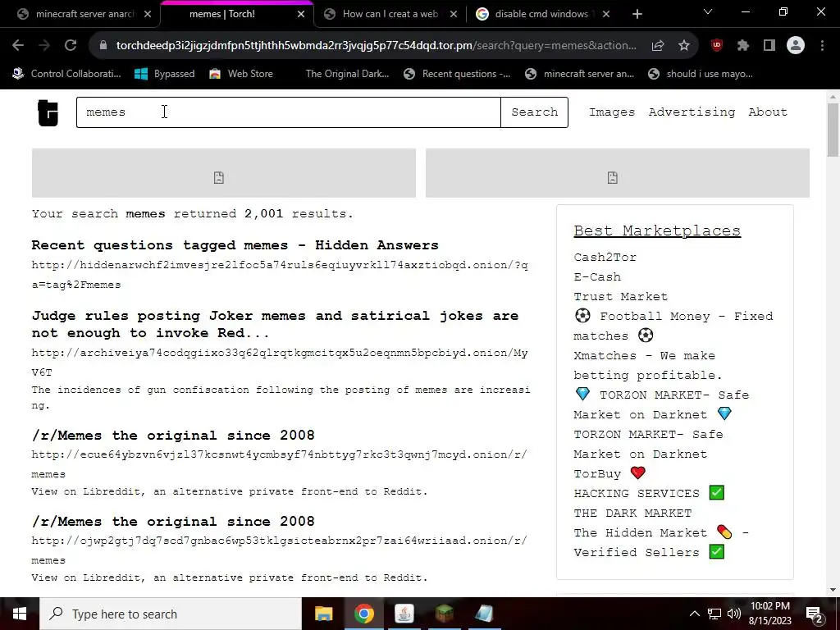Open the Control Collaborati... bookmark

[67, 74]
